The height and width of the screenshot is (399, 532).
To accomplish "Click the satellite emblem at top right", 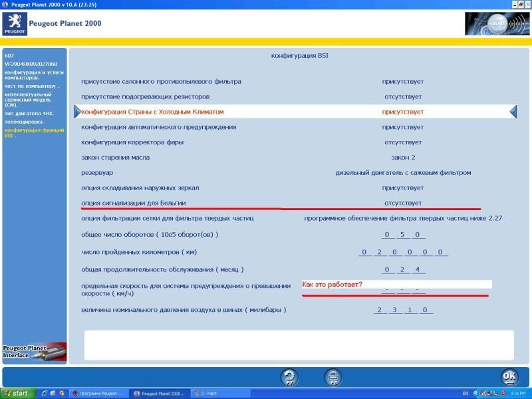I will [488, 24].
